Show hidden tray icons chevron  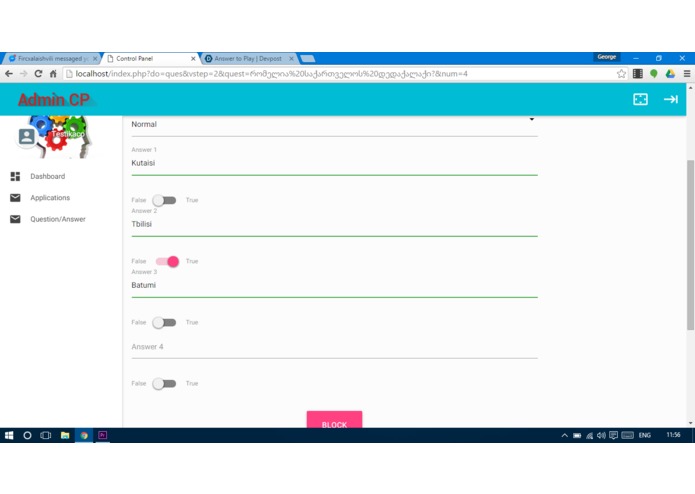[564, 436]
